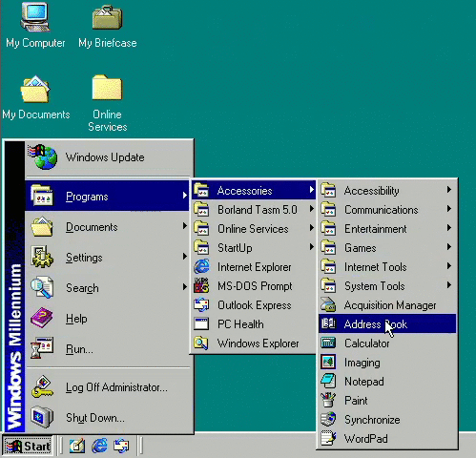Click the Show Desktop quick launch icon
The image size is (476, 458).
77,446
